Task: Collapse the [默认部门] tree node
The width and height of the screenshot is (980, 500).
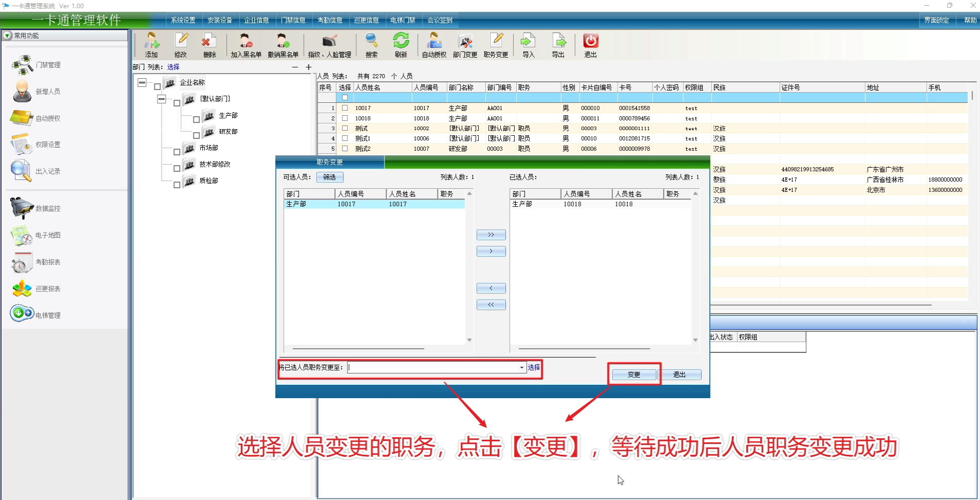Action: click(162, 99)
